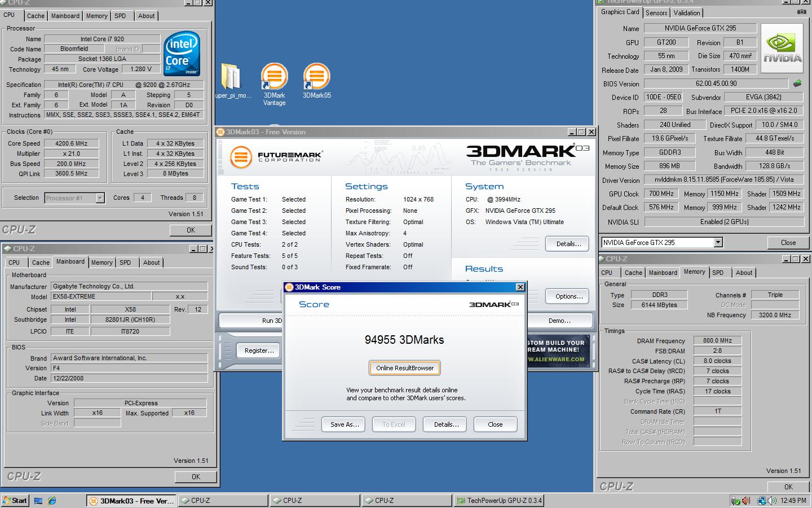Click the NVIDIA SLI Enabled (2 GPUs) field
This screenshot has height=508, width=812.
pos(724,222)
